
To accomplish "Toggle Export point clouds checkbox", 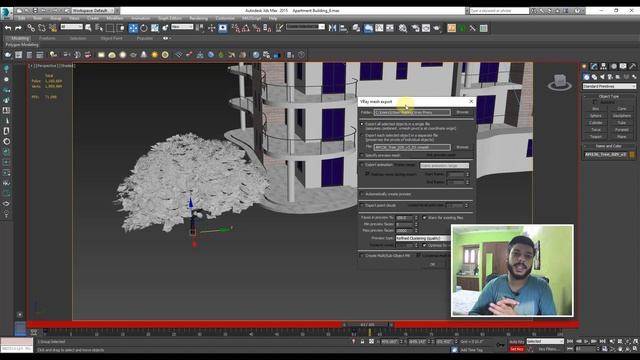I will point(362,206).
